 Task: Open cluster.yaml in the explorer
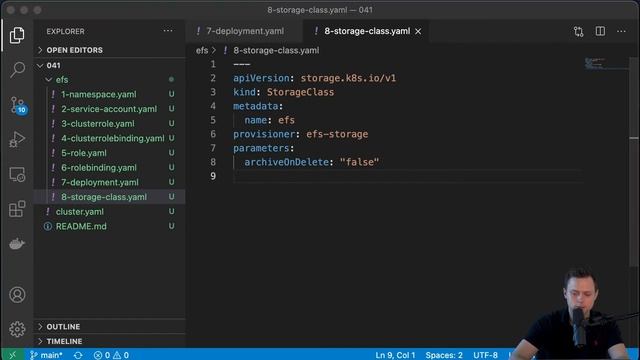click(x=80, y=212)
